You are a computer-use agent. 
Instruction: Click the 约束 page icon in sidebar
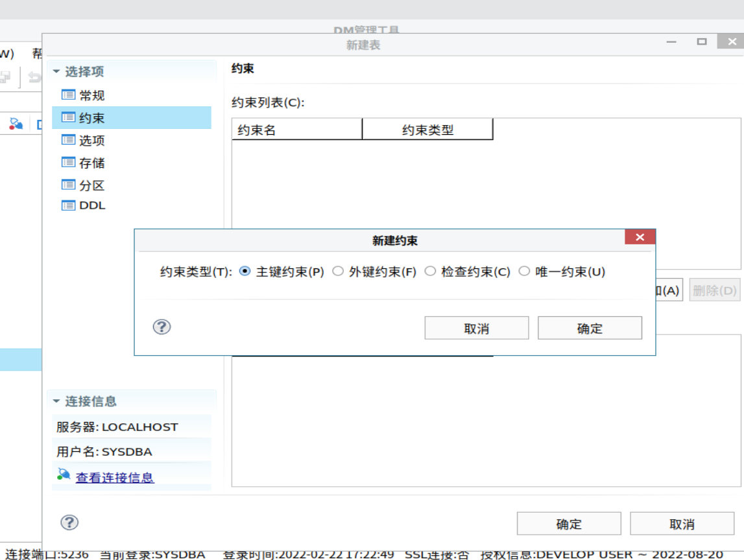click(x=68, y=117)
